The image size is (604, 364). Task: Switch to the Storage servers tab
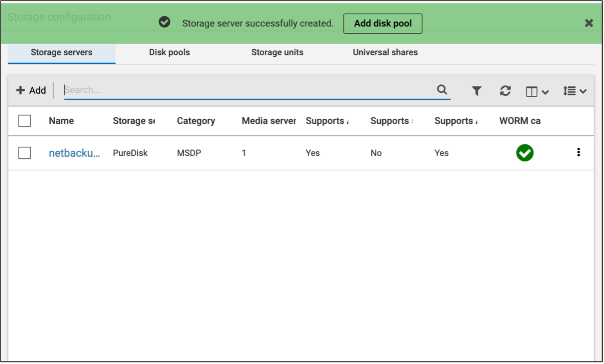[x=61, y=52]
